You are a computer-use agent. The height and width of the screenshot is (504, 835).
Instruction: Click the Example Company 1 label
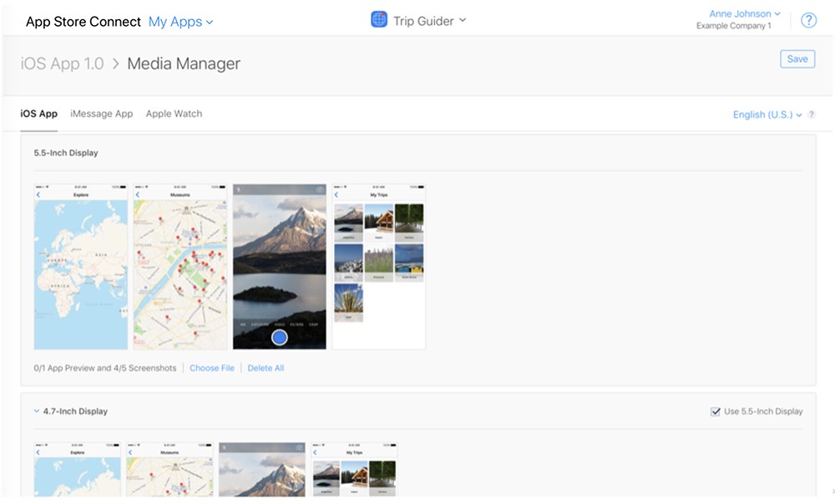point(733,26)
